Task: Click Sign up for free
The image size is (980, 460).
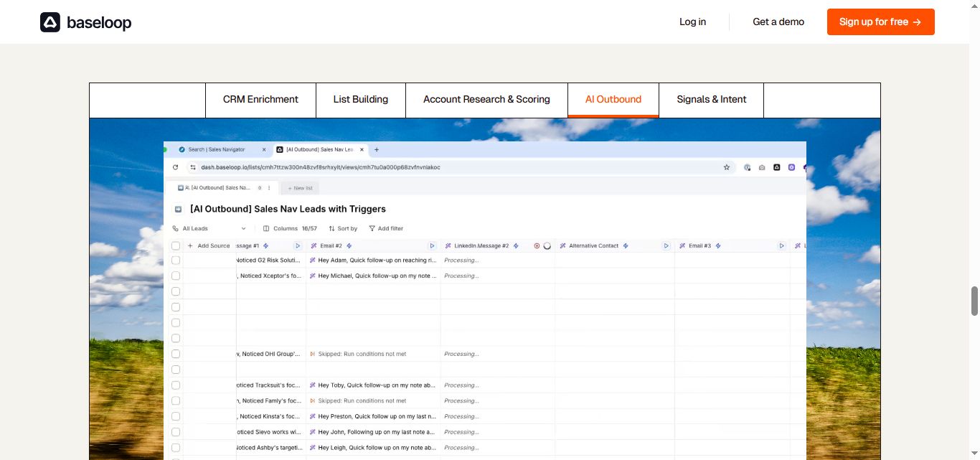Action: pyautogui.click(x=880, y=22)
